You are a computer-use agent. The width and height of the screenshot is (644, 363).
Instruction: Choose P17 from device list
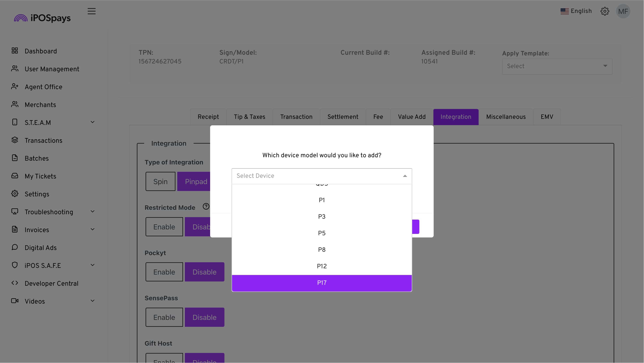pyautogui.click(x=321, y=283)
